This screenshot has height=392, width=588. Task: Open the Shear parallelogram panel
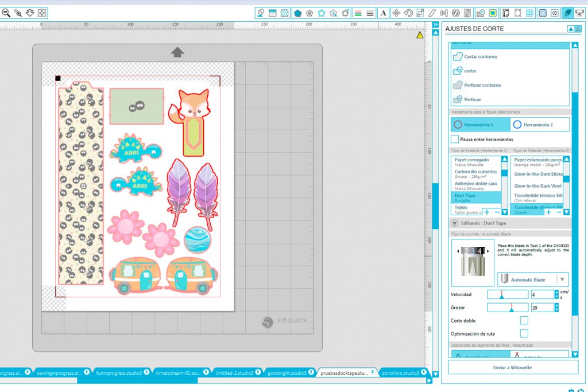click(432, 13)
